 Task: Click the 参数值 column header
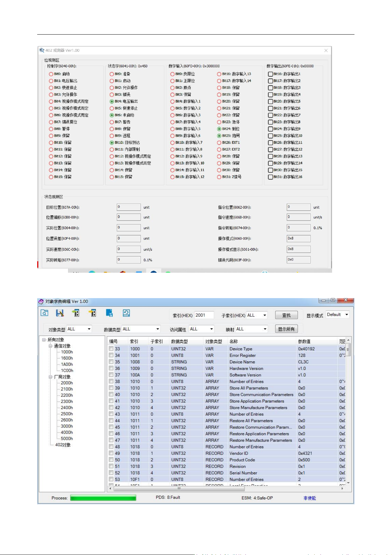pos(304,342)
